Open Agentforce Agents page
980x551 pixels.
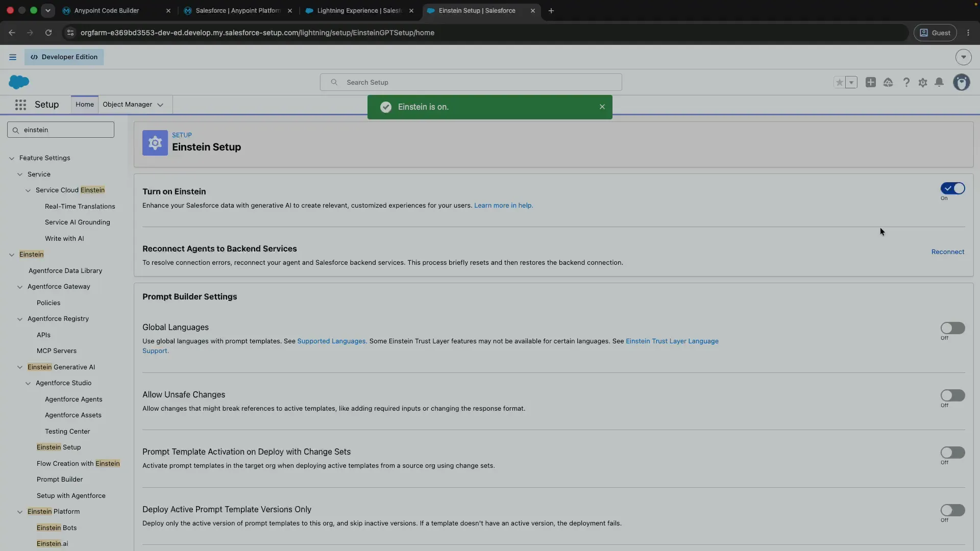tap(73, 399)
